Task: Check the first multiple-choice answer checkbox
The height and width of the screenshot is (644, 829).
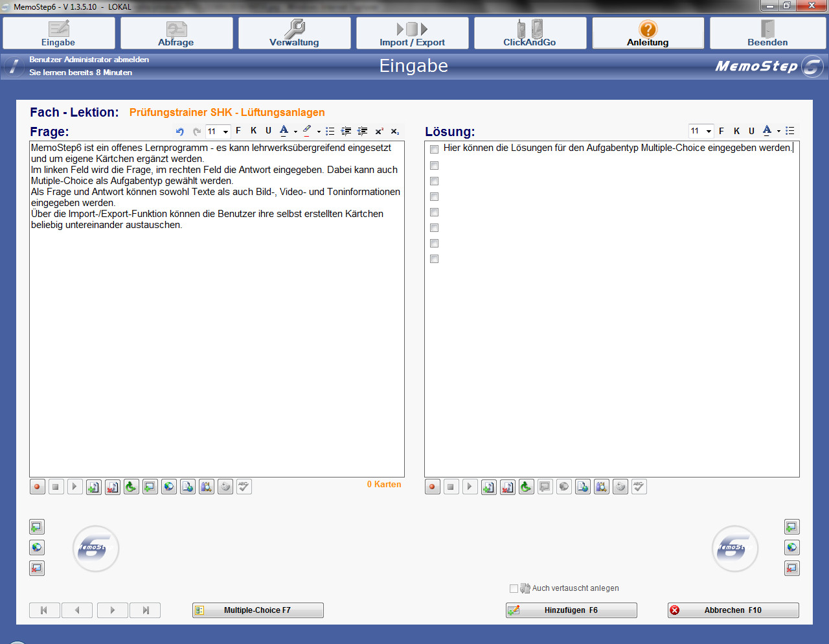Action: click(x=435, y=150)
